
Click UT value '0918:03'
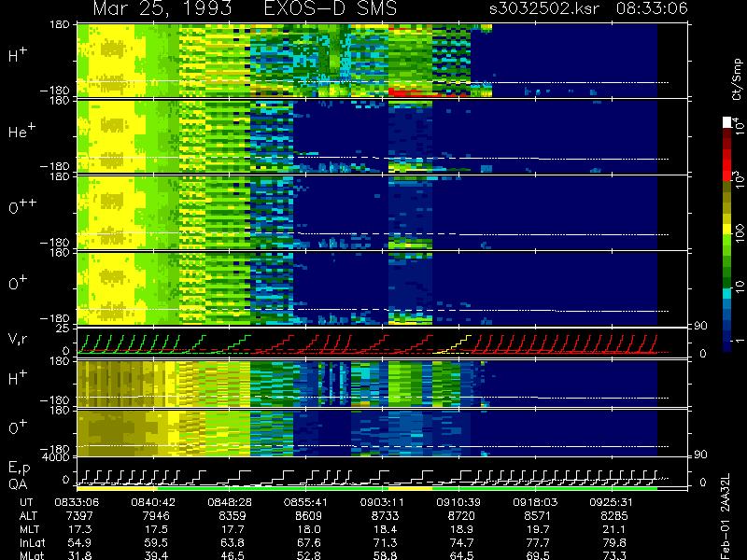tap(535, 502)
